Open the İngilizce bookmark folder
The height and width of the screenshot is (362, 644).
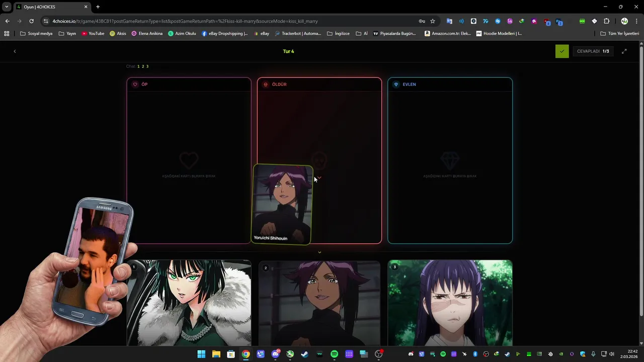click(x=338, y=34)
